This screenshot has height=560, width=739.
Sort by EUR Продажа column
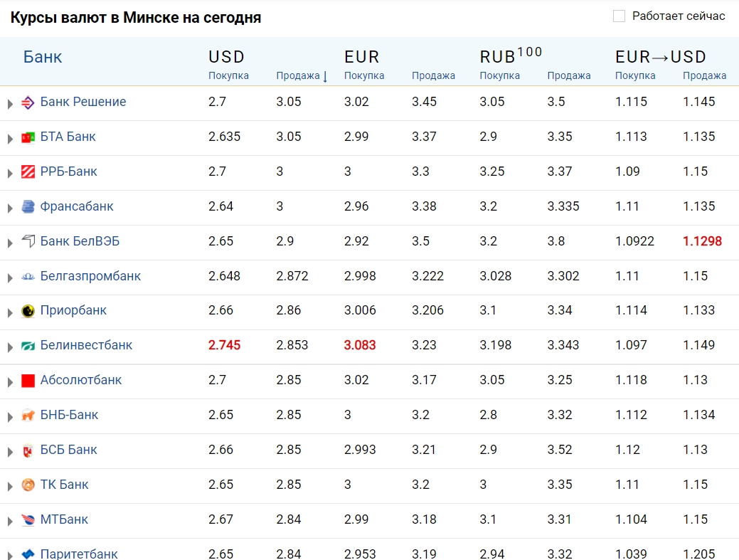click(434, 76)
